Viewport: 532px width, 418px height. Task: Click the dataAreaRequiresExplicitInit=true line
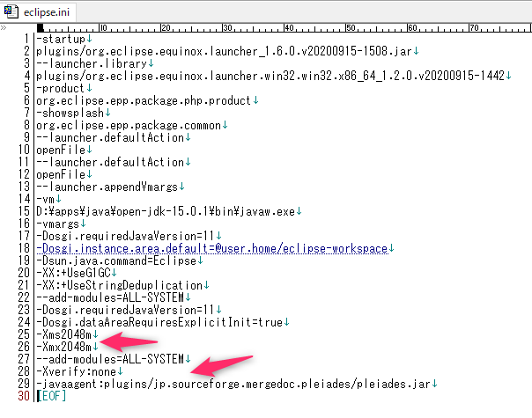point(159,322)
